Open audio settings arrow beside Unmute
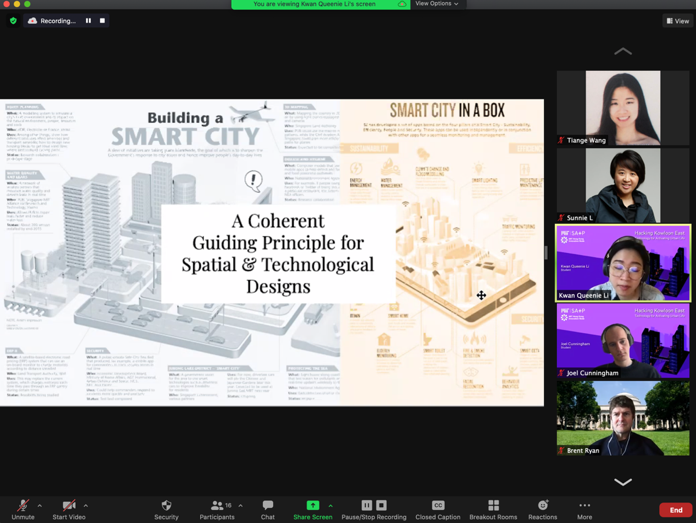The height and width of the screenshot is (523, 696). 40,505
